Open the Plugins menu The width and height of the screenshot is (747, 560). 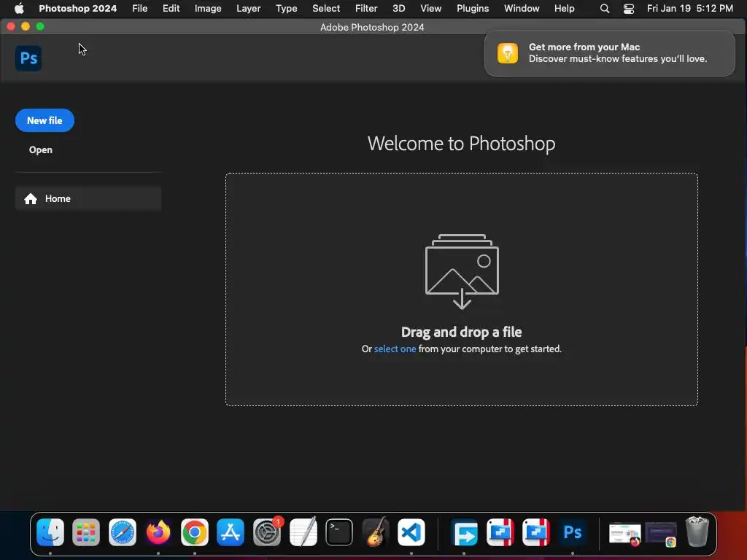(473, 9)
